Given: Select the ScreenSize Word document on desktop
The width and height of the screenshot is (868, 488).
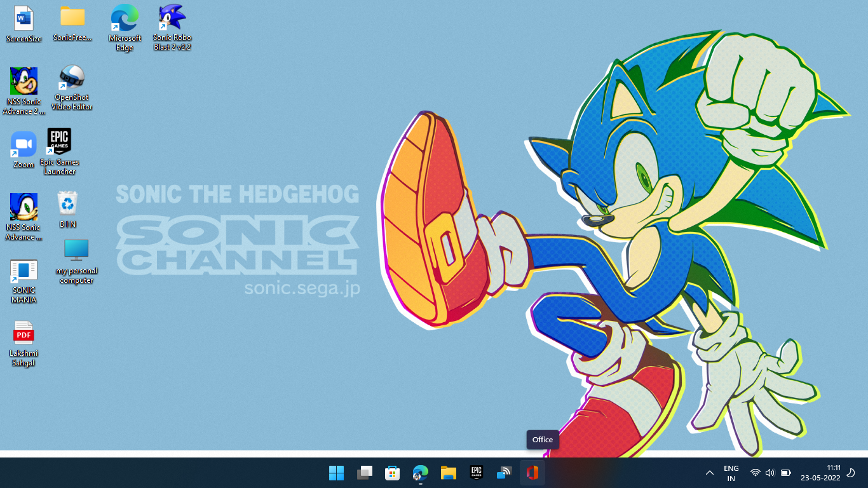Looking at the screenshot, I should click(24, 24).
